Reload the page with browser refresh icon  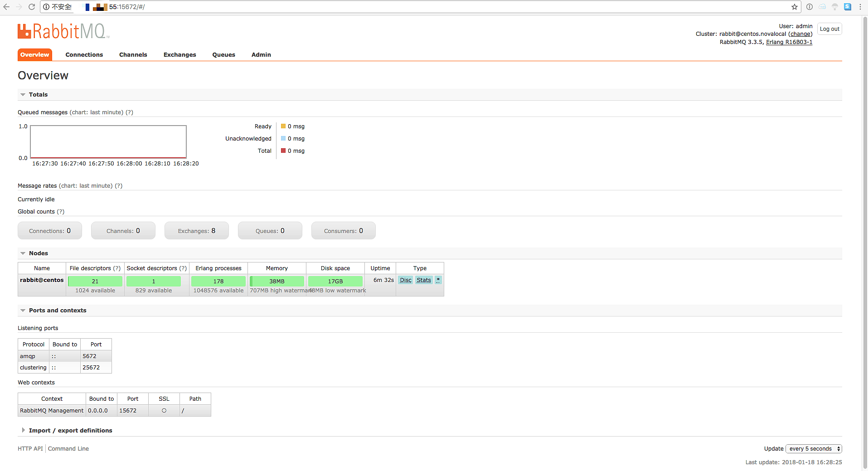(x=32, y=7)
